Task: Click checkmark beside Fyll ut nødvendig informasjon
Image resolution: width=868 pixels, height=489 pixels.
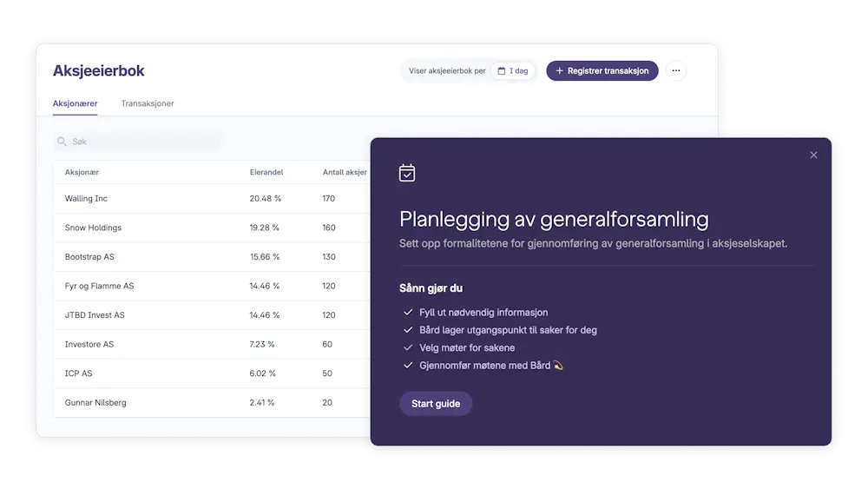Action: (x=408, y=313)
